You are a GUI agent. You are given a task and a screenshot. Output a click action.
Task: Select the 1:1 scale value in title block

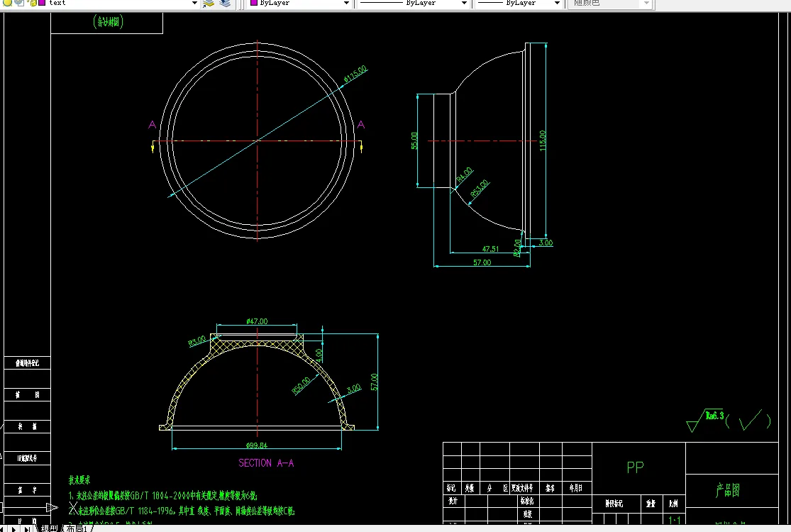[675, 519]
